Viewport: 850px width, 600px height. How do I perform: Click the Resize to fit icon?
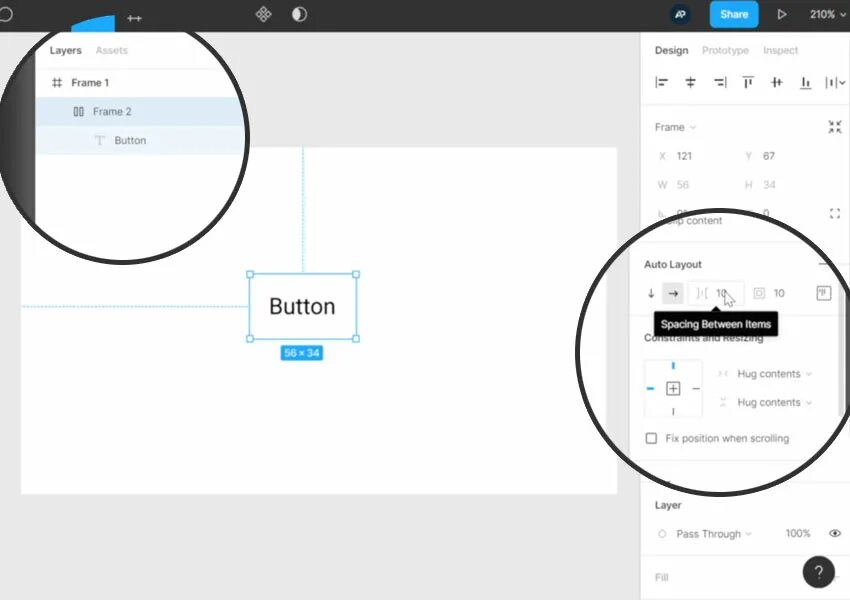pyautogui.click(x=835, y=127)
